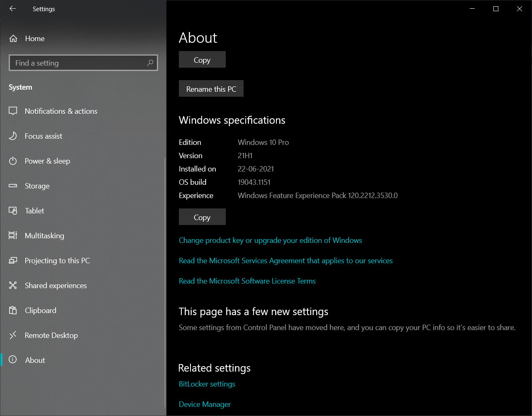Select the Shared experiences scissors-style icon
The width and height of the screenshot is (532, 416).
pyautogui.click(x=13, y=285)
